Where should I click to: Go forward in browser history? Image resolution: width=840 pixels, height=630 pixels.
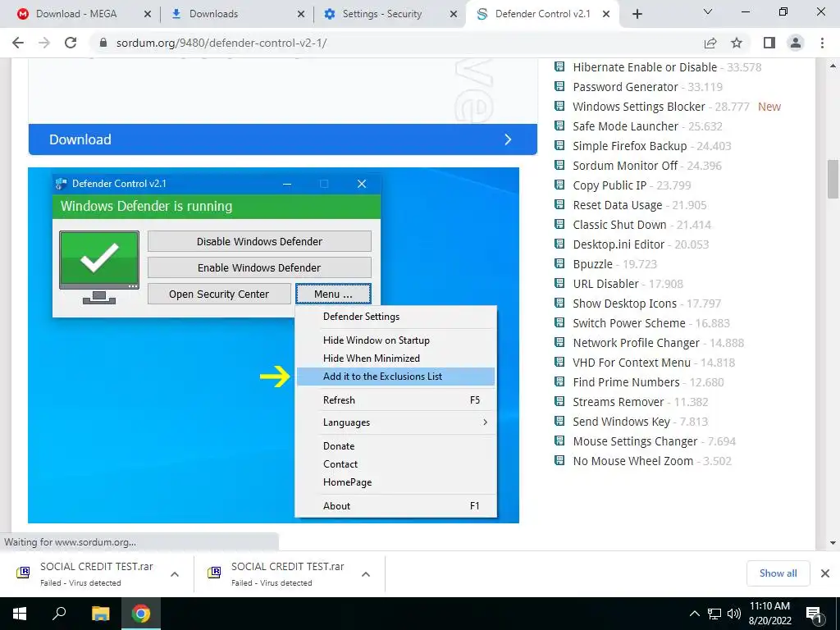(44, 43)
